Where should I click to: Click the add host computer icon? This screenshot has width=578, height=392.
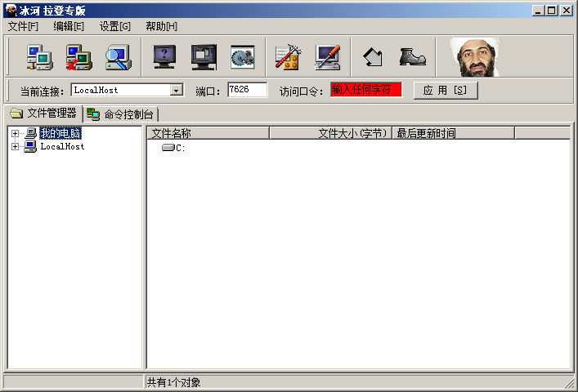coord(39,57)
